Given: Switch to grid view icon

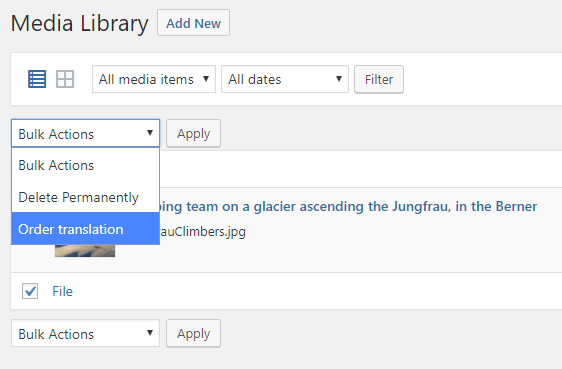Looking at the screenshot, I should point(65,79).
